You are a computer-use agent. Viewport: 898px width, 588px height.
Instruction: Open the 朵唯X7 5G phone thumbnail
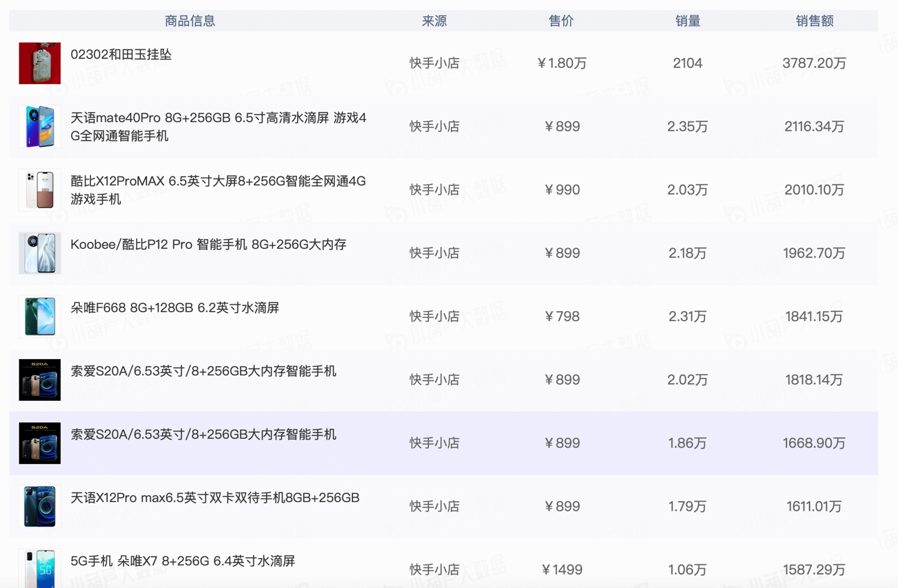(x=40, y=568)
